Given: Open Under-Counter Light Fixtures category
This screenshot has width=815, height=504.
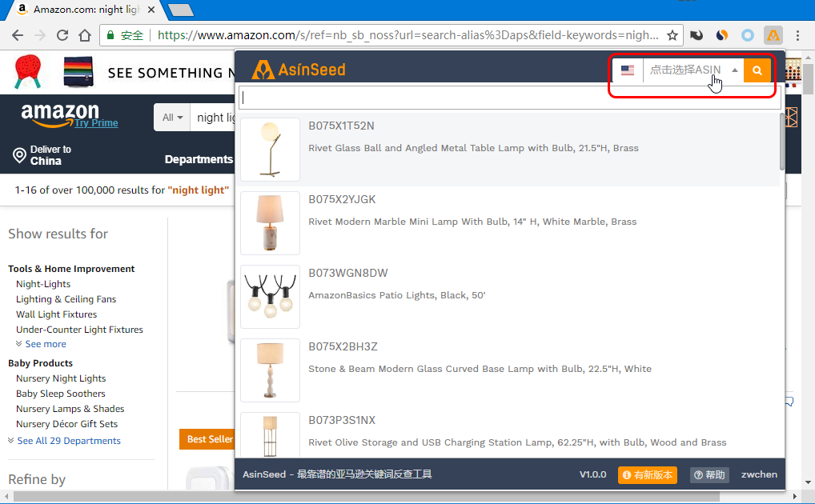Looking at the screenshot, I should pos(79,330).
